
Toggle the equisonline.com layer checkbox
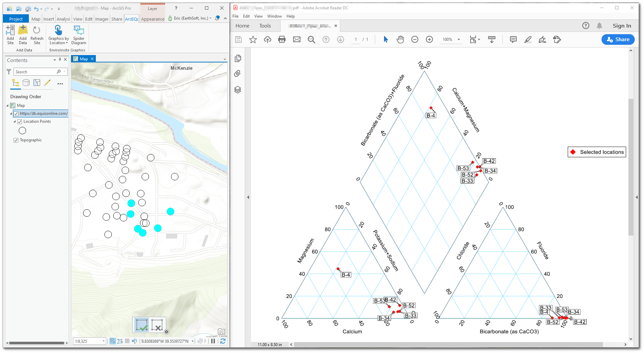pos(16,113)
